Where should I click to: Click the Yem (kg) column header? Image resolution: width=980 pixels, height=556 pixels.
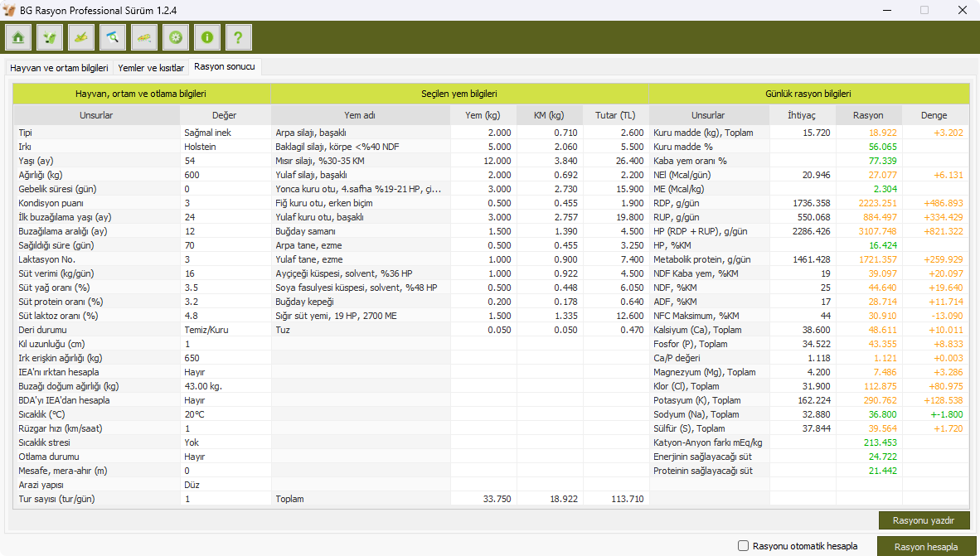click(483, 115)
